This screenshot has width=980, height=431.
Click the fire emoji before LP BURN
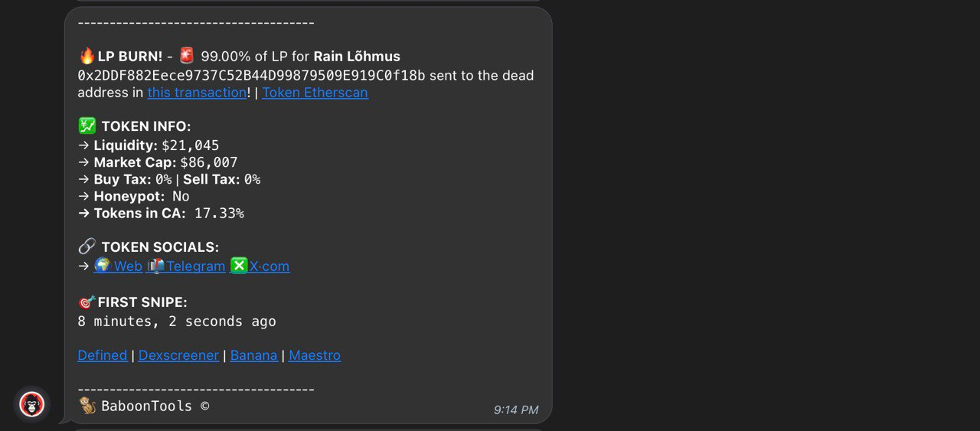pyautogui.click(x=87, y=56)
